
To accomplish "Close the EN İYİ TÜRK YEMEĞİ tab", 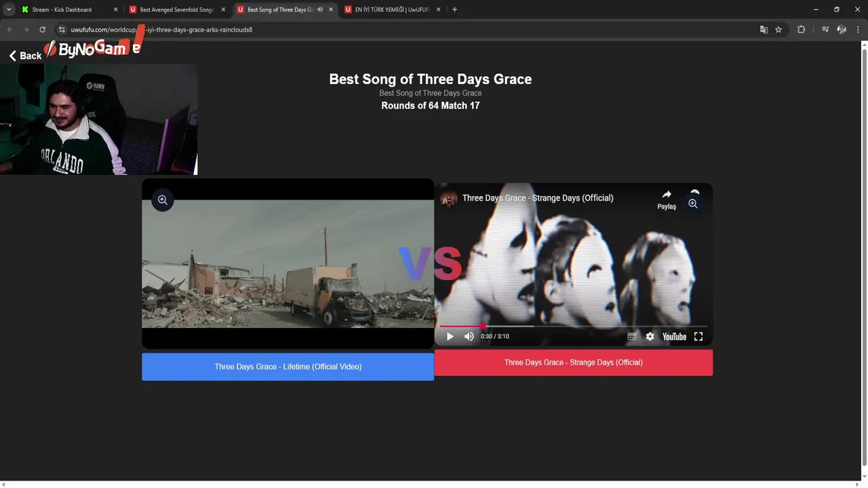I will (438, 9).
